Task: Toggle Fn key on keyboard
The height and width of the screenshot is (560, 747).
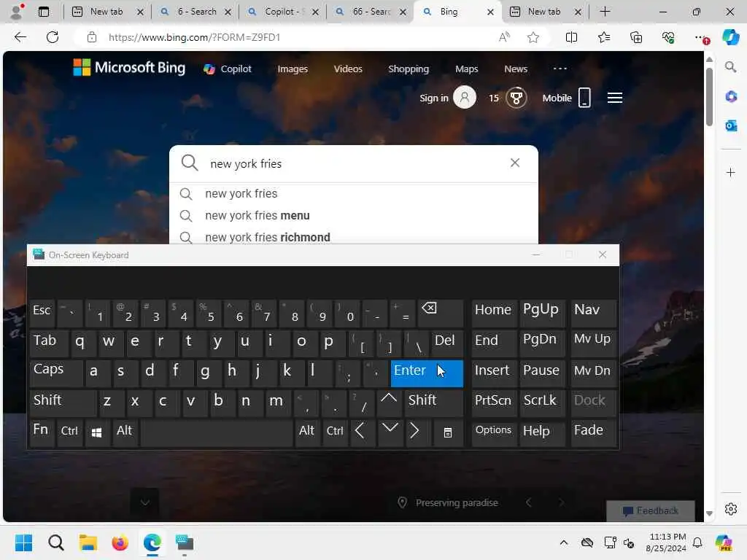Action: click(42, 432)
